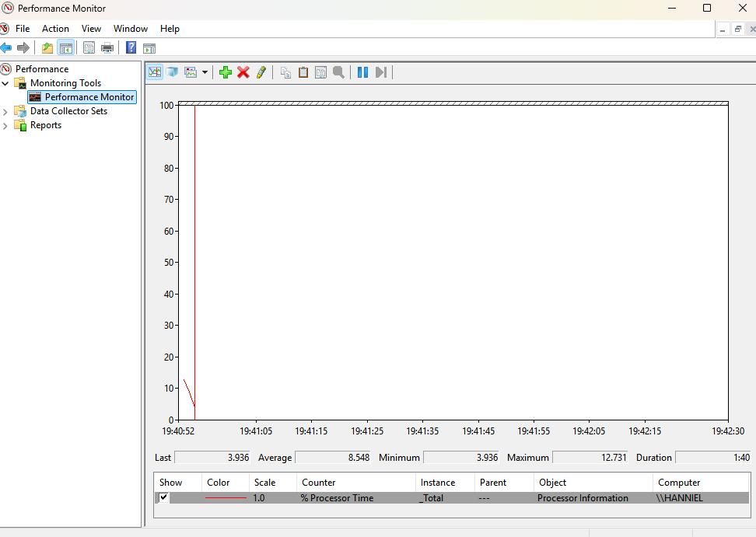The width and height of the screenshot is (756, 537).
Task: Click the View Current Activity graph icon
Action: click(155, 72)
